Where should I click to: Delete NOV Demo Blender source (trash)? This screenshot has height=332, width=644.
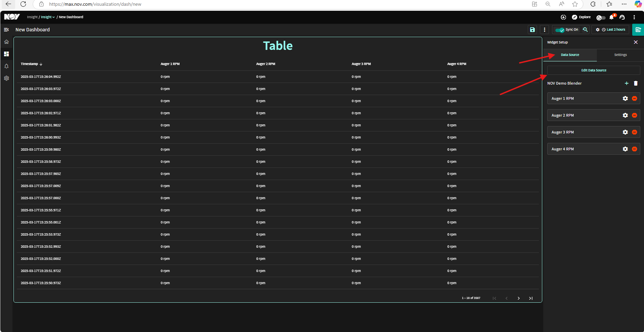coord(636,83)
